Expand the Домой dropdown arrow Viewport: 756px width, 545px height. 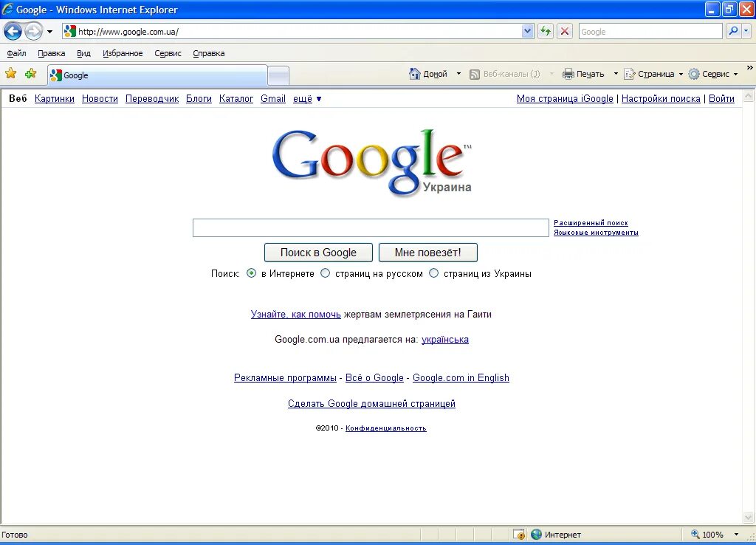458,74
